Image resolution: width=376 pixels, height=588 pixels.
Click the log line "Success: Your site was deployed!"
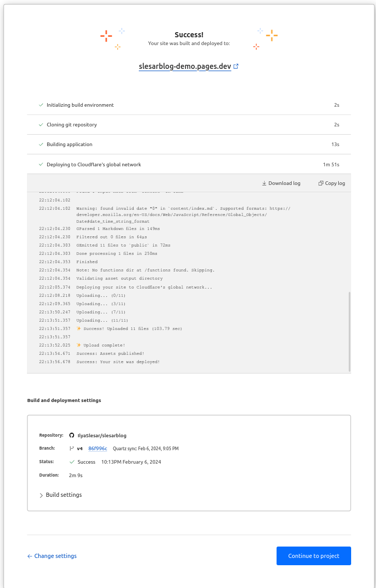pos(118,362)
